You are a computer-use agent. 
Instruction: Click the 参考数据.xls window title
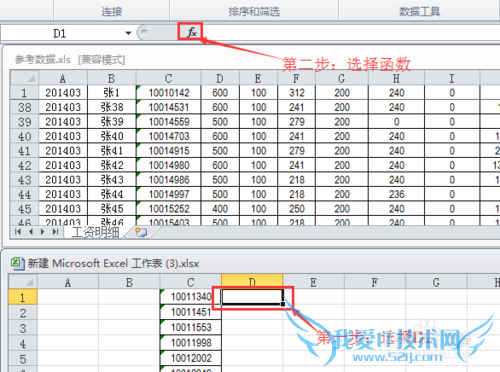click(70, 60)
